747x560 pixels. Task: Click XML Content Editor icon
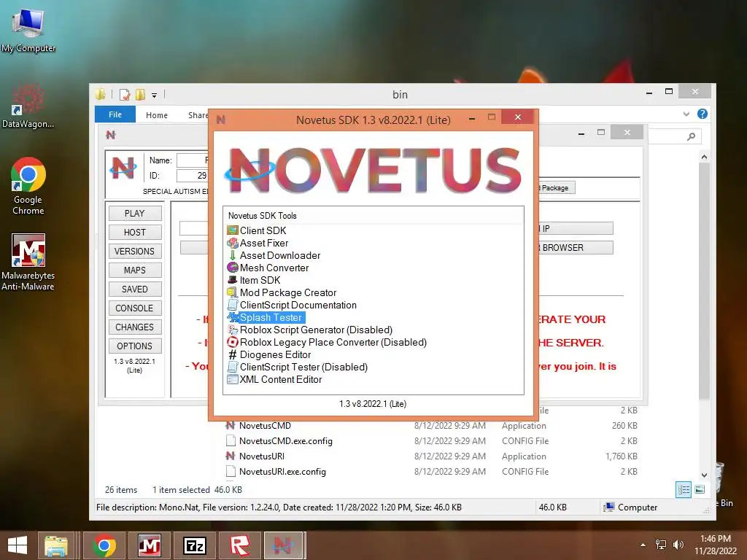point(233,379)
